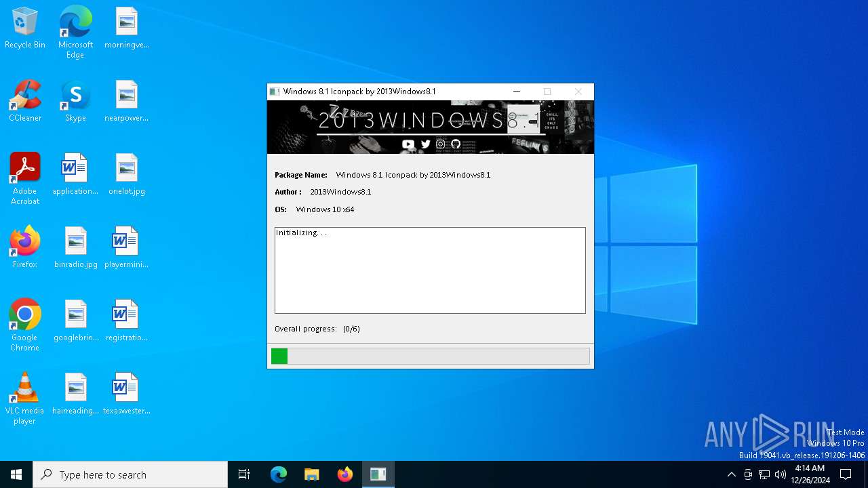The width and height of the screenshot is (868, 488).
Task: Click the OS value Windows 10 x64
Action: [x=325, y=209]
